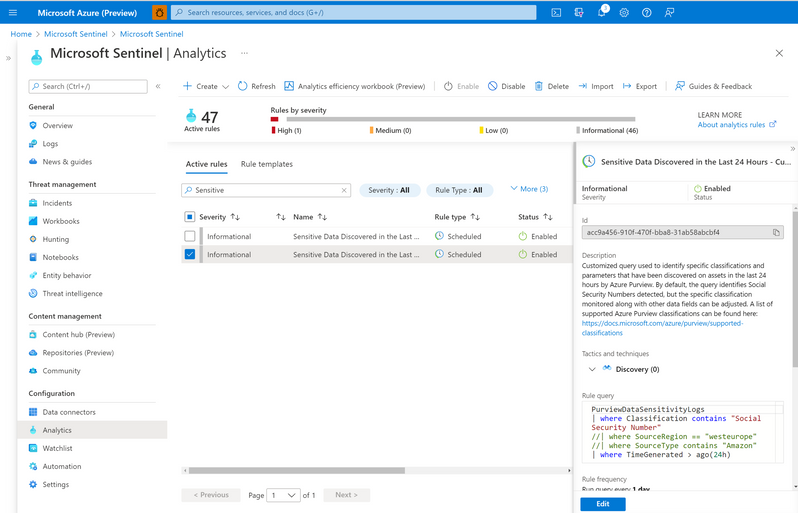Open Guides & Feedback
This screenshot has width=798, height=513.
coord(714,86)
